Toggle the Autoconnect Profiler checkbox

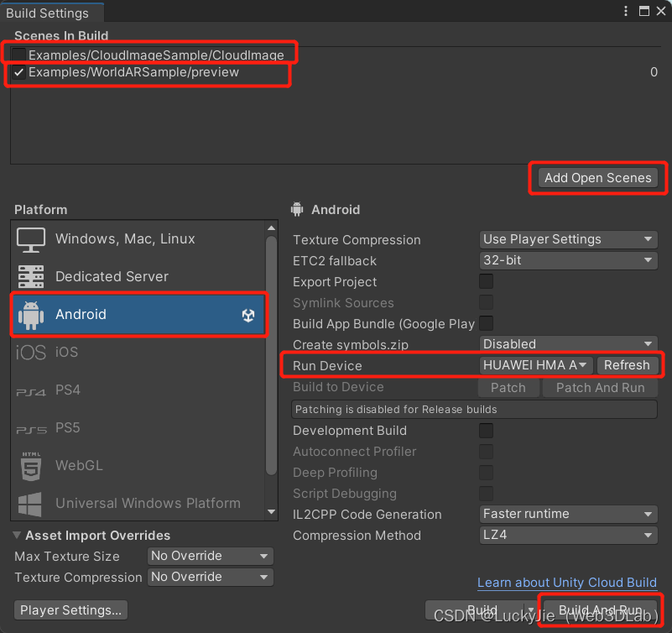click(486, 451)
